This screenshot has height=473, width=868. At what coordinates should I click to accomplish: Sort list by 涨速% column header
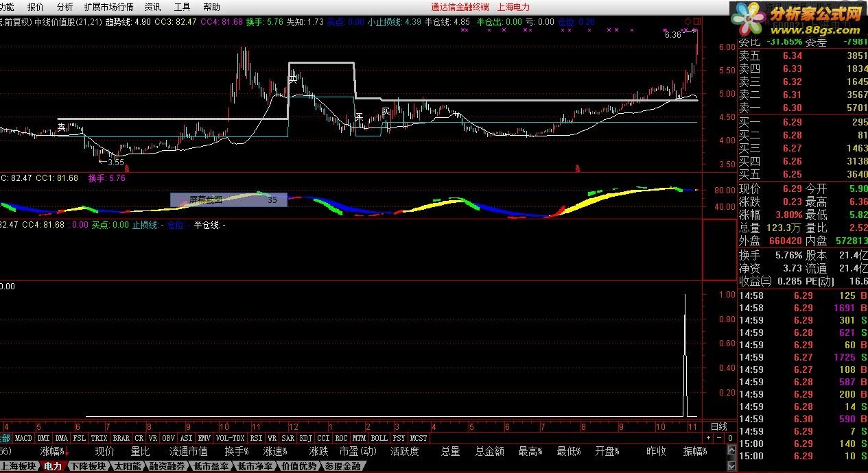click(x=274, y=451)
